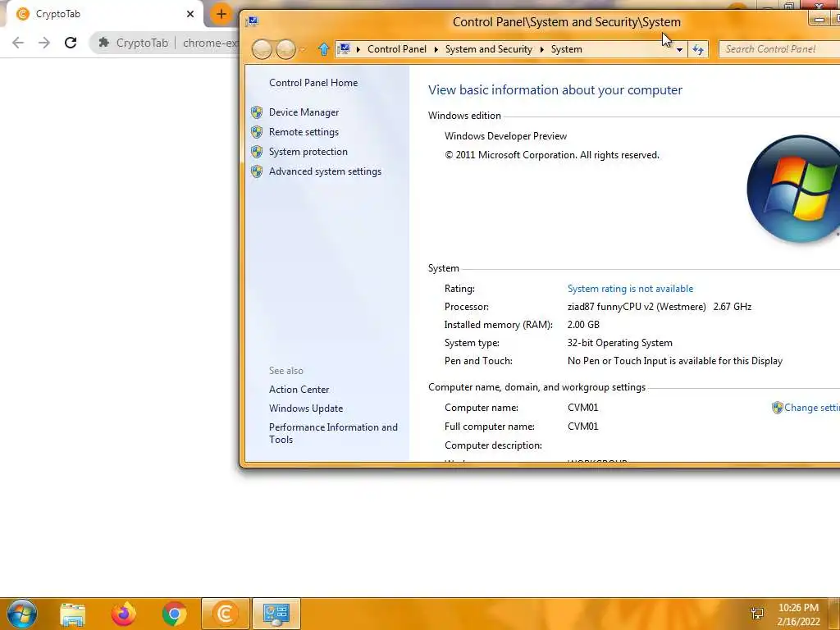
Task: Close the CryptoTab browser tab
Action: pos(190,14)
